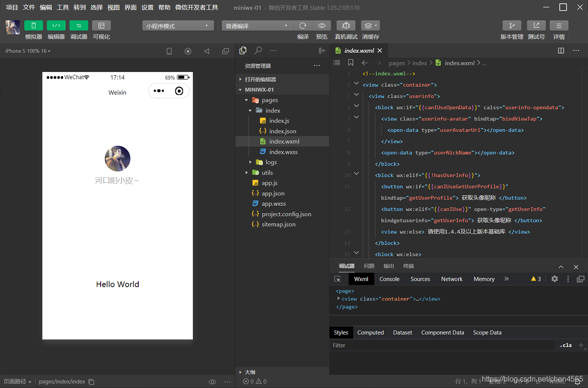Open the 设置 menu
The width and height of the screenshot is (588, 388).
[147, 8]
